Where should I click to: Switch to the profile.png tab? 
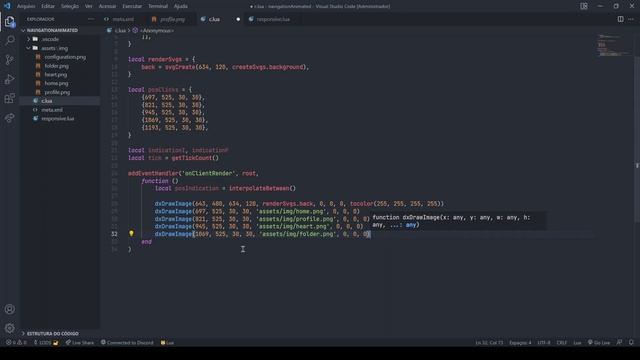pyautogui.click(x=171, y=19)
